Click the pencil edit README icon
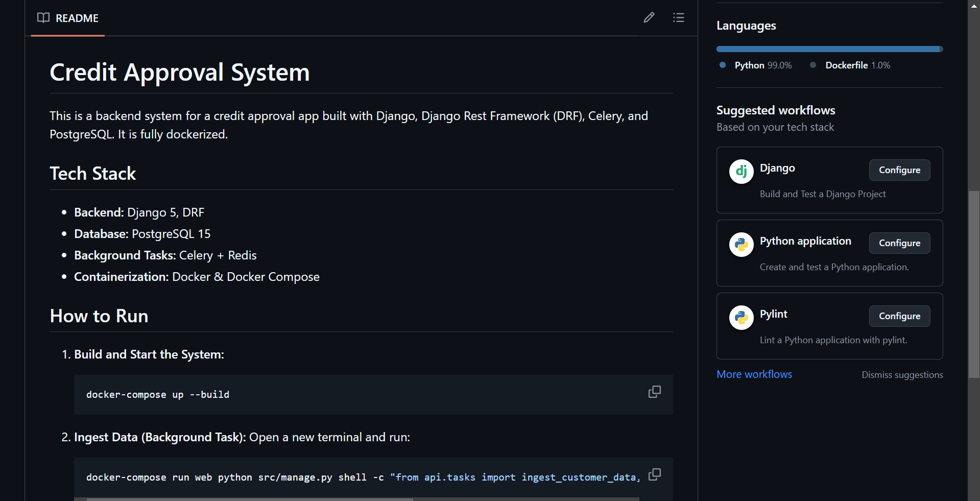980x501 pixels. tap(649, 18)
